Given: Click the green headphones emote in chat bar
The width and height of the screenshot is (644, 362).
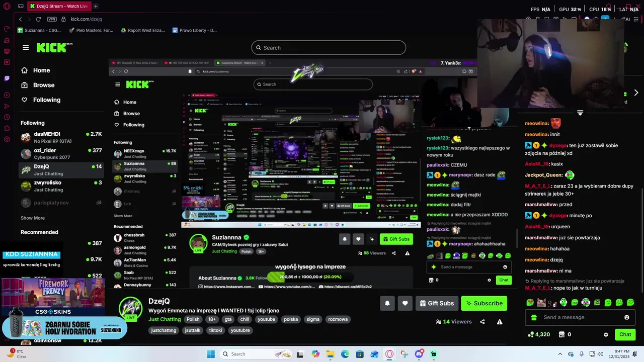Looking at the screenshot, I should click(563, 302).
